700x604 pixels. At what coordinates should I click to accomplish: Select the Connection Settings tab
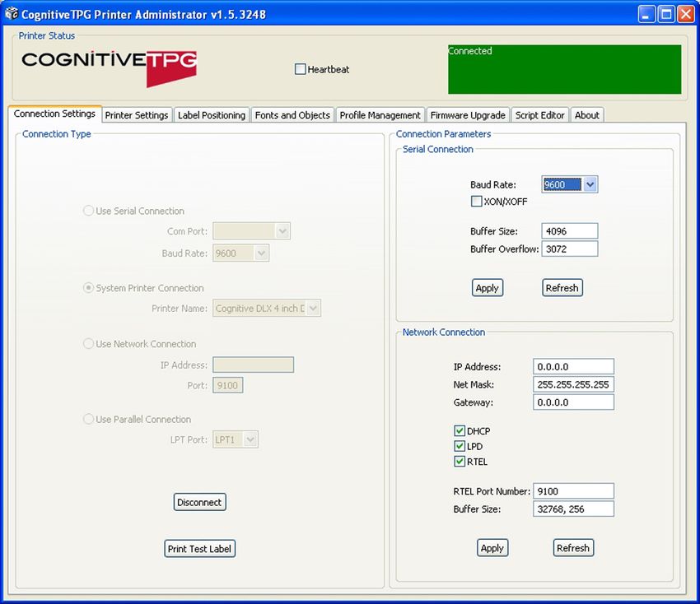point(54,114)
